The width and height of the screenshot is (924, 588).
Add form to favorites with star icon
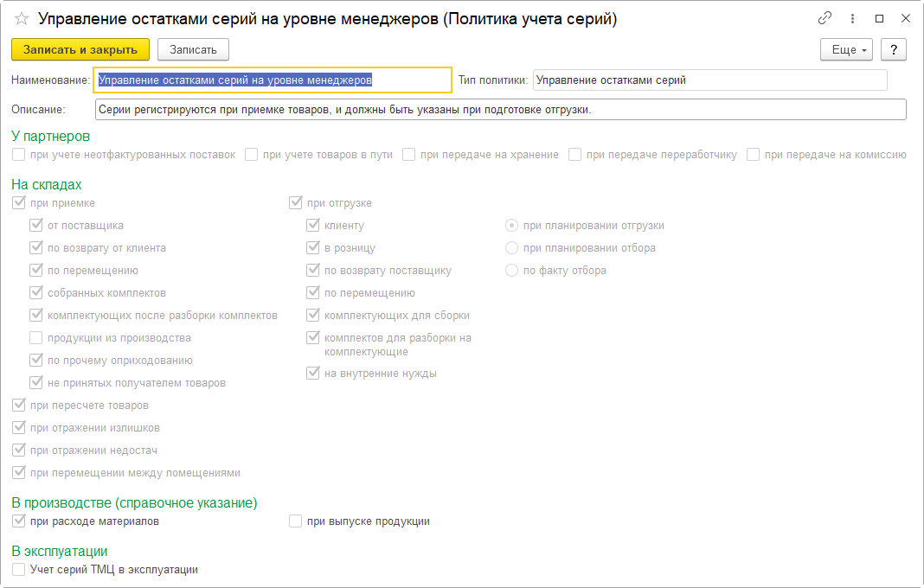pyautogui.click(x=22, y=19)
